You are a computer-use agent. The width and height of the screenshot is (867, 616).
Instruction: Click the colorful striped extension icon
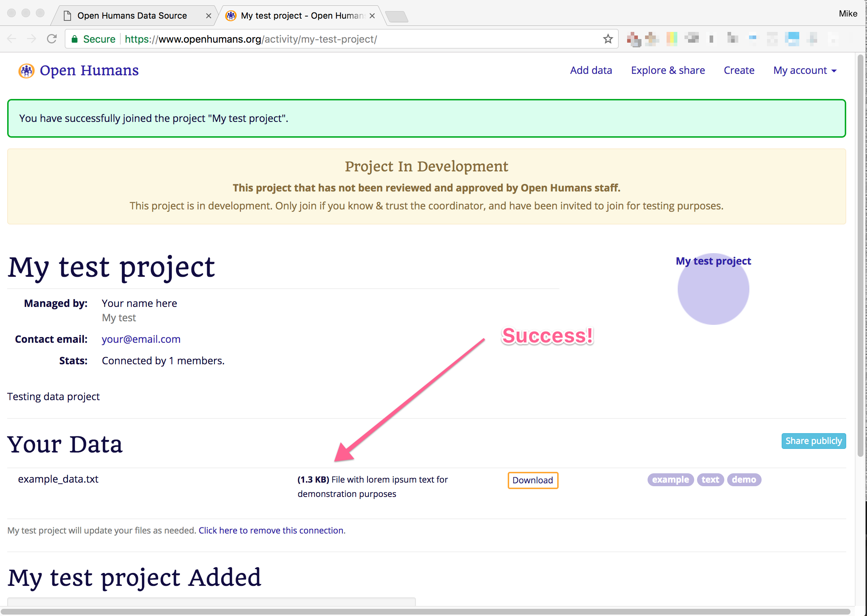[x=672, y=39]
